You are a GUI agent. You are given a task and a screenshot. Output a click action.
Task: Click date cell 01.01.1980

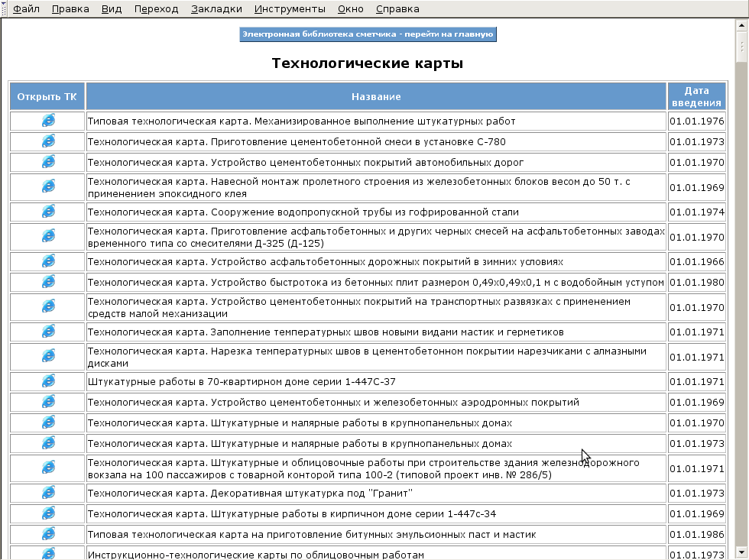pos(696,283)
